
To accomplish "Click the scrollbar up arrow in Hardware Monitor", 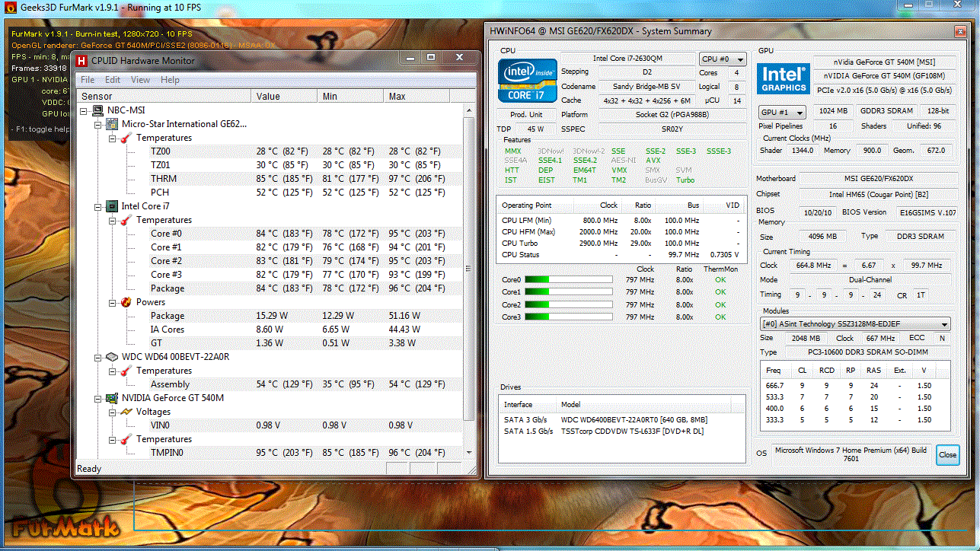I will [469, 110].
